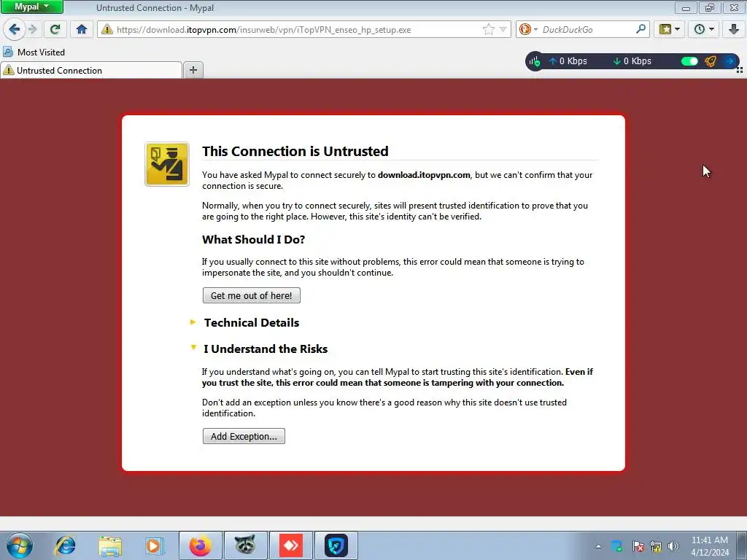747x560 pixels.
Task: Open Action Center flag tray icon
Action: tap(638, 546)
